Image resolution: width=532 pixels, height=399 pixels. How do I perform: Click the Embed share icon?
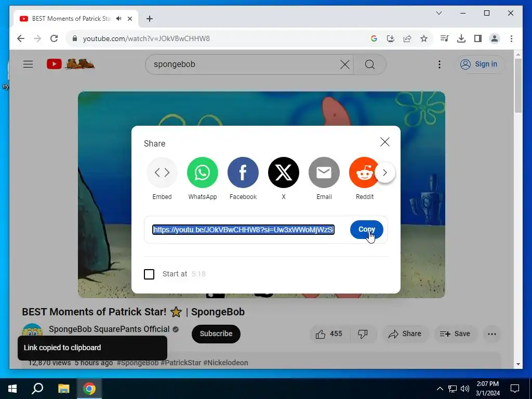162,172
